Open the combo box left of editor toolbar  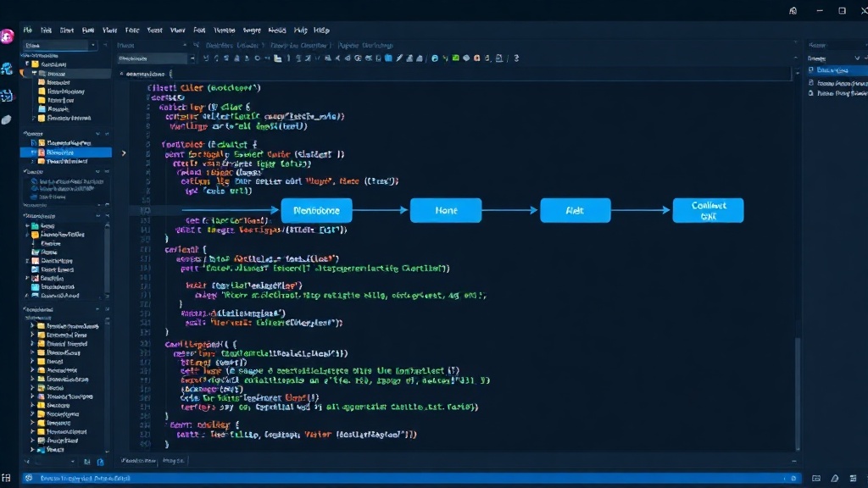pos(156,58)
